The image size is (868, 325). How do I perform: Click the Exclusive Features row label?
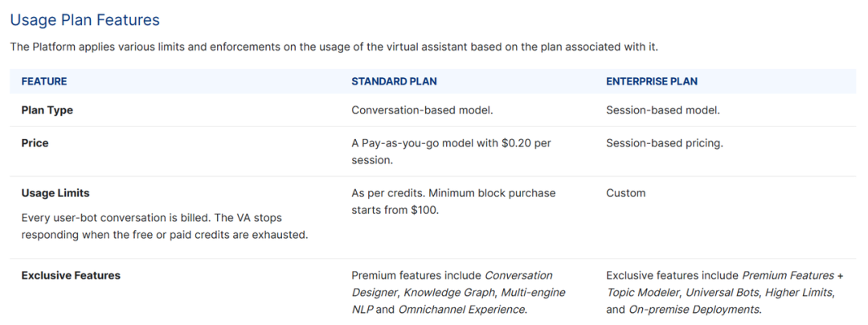pos(71,275)
